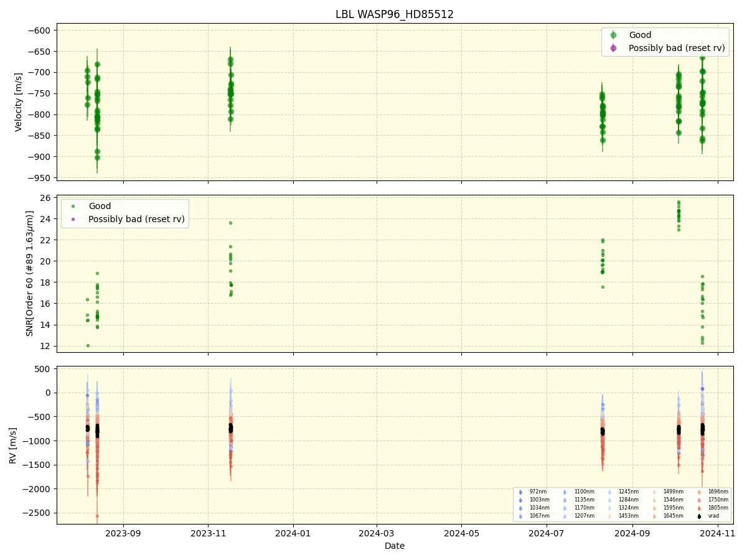The height and width of the screenshot is (560, 747).
Task: Select Possibly bad (reset rv) in the velocity legend
Action: (x=677, y=48)
